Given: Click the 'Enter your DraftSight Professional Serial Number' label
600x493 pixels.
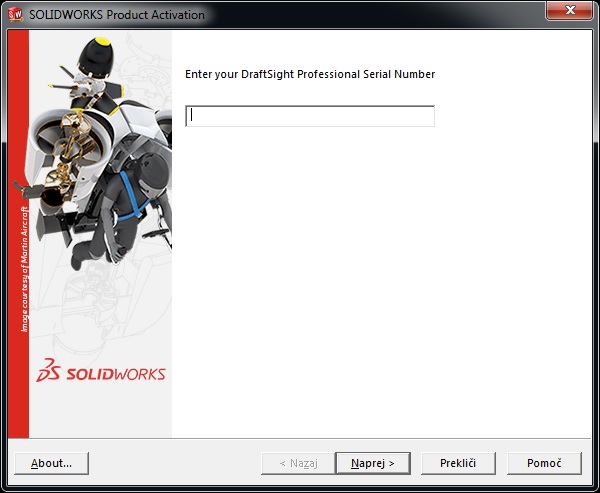Looking at the screenshot, I should click(310, 74).
